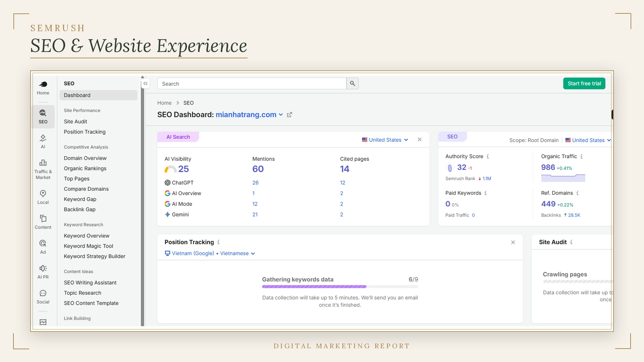Focus the Search input field
This screenshot has height=362, width=644.
252,83
